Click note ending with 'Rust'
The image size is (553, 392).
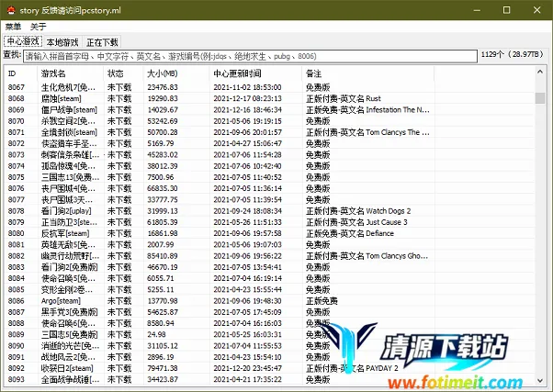(x=344, y=98)
